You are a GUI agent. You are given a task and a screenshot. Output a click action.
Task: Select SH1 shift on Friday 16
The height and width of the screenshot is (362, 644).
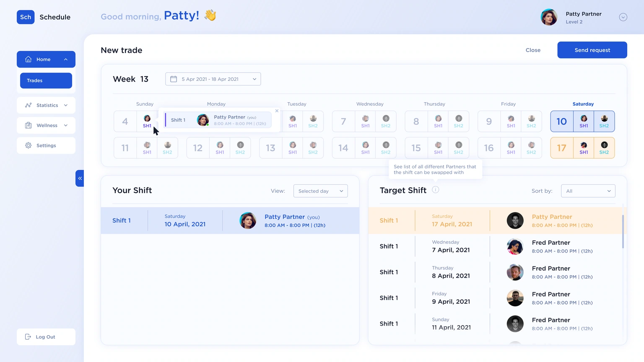[511, 148]
